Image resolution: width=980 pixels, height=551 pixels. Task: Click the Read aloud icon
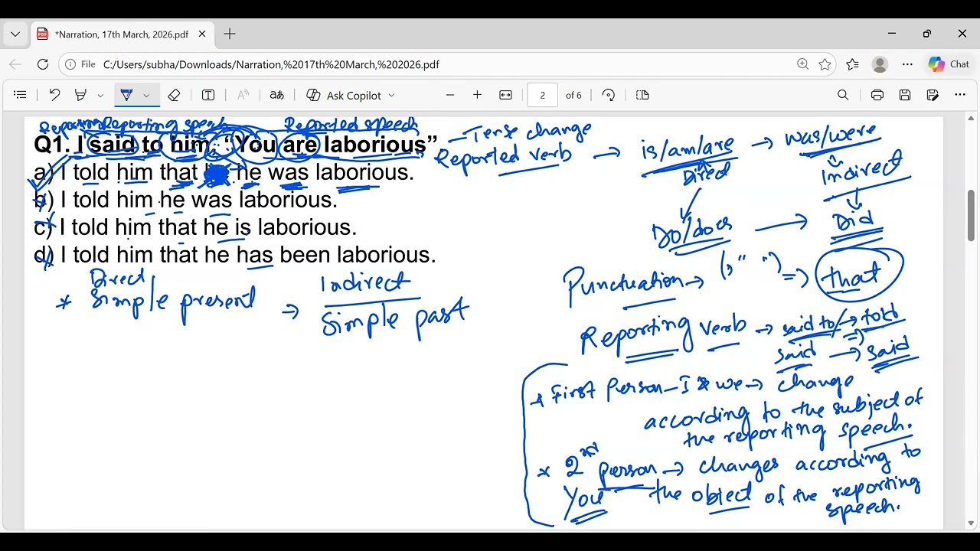coord(243,95)
